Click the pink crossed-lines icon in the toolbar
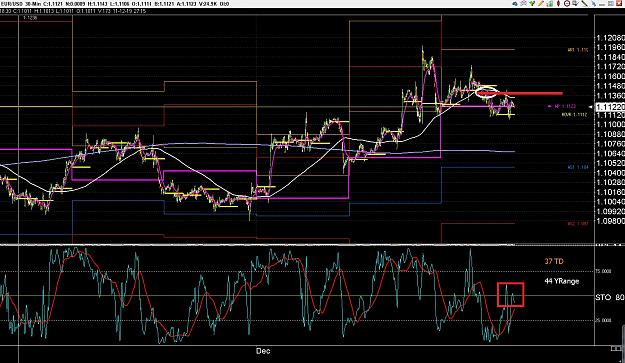Screen dimensions: 625x363 (x=523, y=4)
